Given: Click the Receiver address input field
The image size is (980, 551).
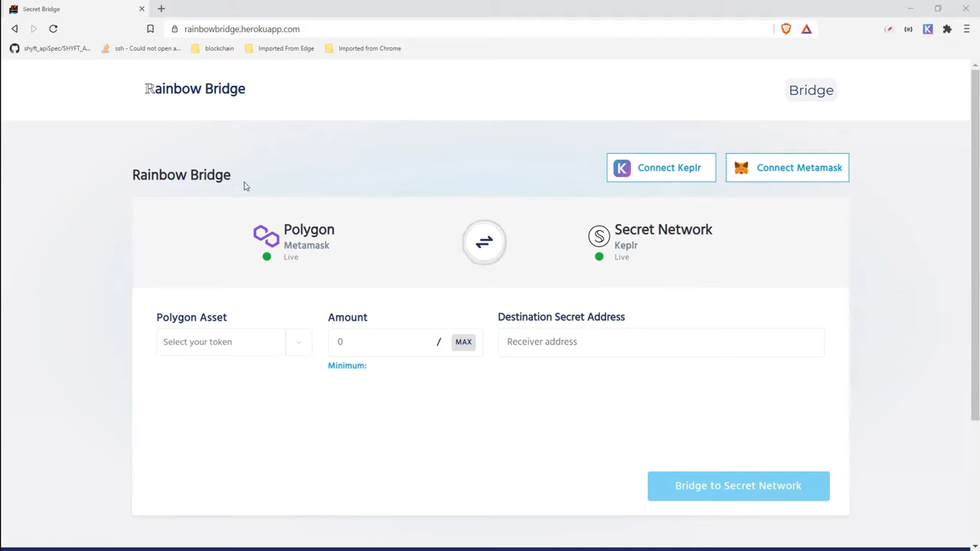Looking at the screenshot, I should (661, 342).
